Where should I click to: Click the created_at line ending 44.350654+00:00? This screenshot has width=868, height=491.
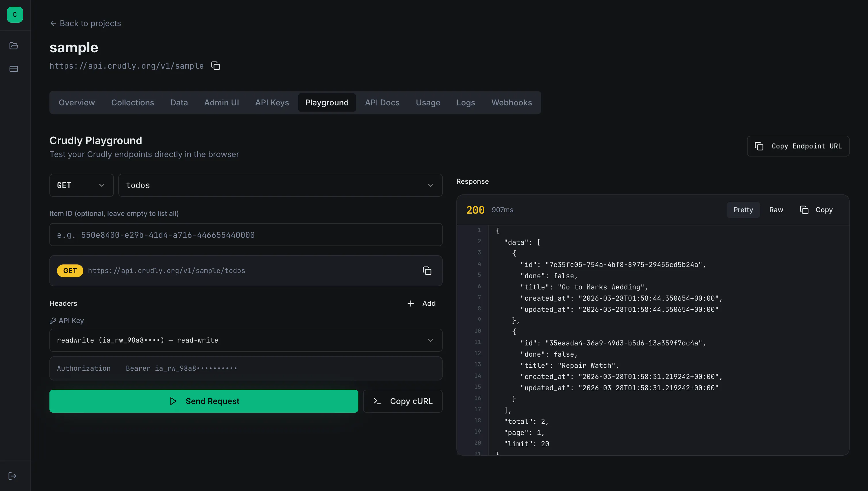point(621,298)
